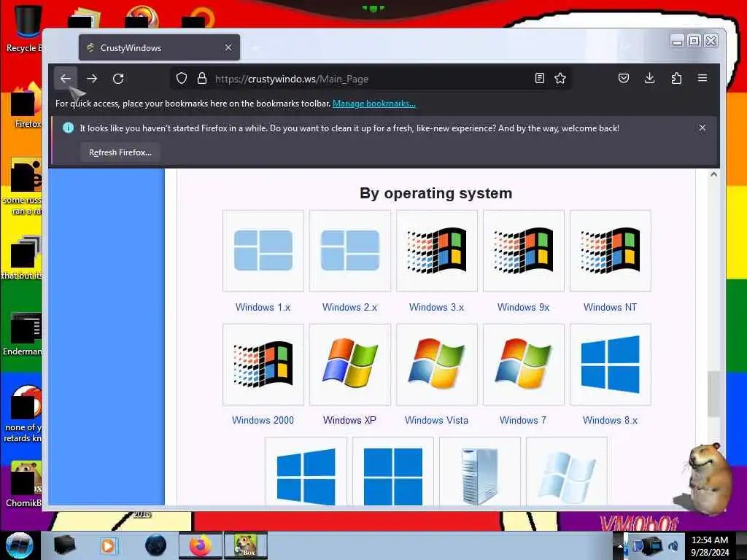Click the forward navigation arrow
Image resolution: width=747 pixels, height=560 pixels.
click(92, 79)
